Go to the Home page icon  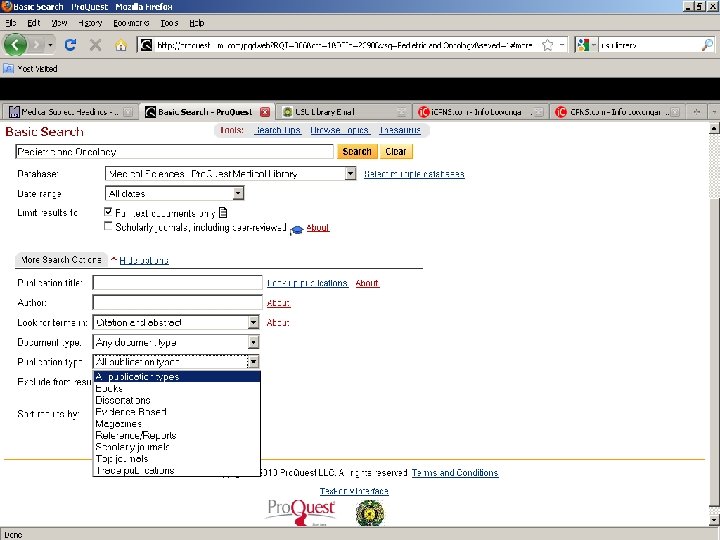coord(121,45)
